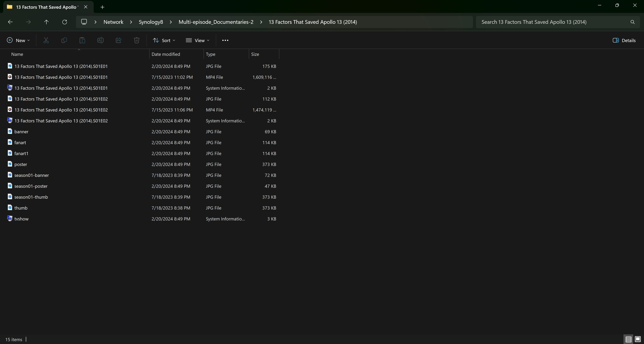The width and height of the screenshot is (644, 344).
Task: Click the Rename icon in toolbar
Action: click(100, 40)
